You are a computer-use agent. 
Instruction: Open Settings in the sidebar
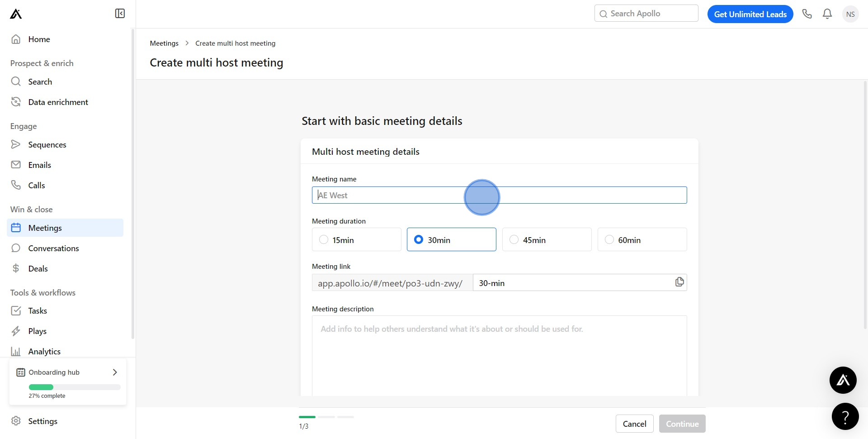pos(65,421)
